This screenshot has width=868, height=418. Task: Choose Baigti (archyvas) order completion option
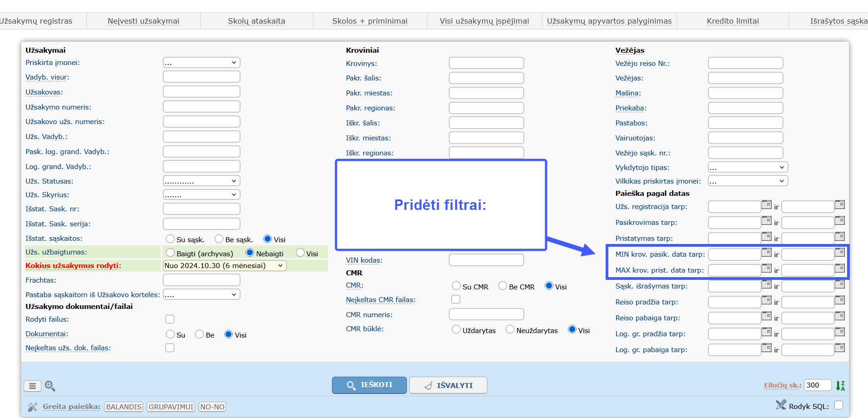171,252
